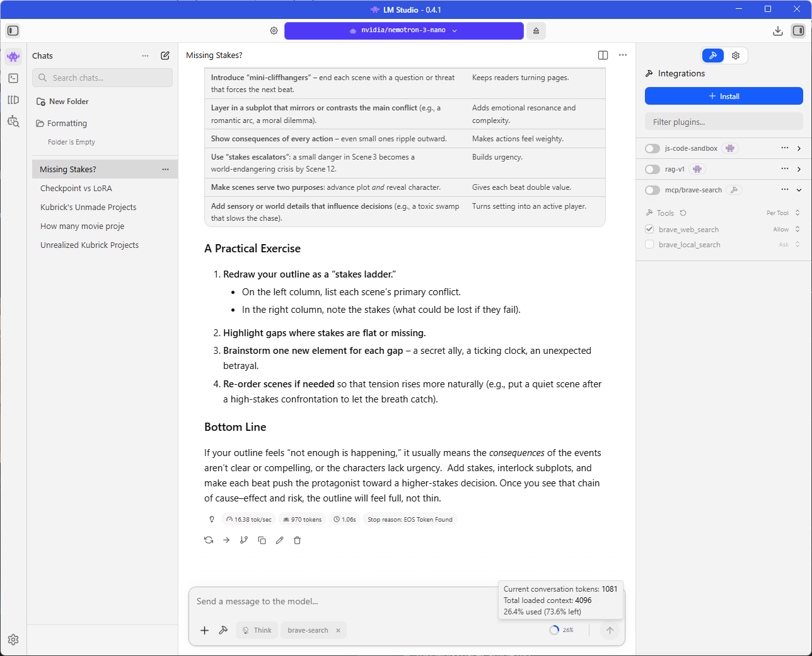Screen dimensions: 812x656
Task: Copy the message using the copy icon
Action: pyautogui.click(x=262, y=541)
